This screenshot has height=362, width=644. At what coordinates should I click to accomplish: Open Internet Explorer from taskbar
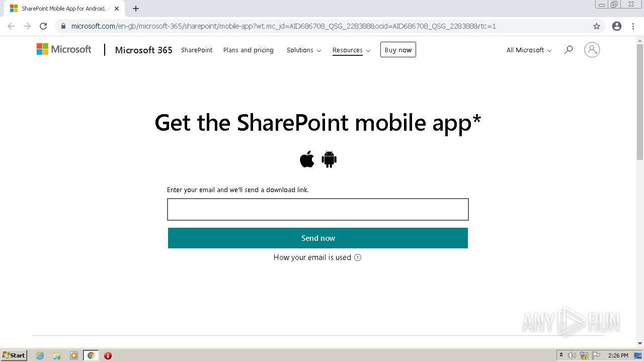point(40,355)
